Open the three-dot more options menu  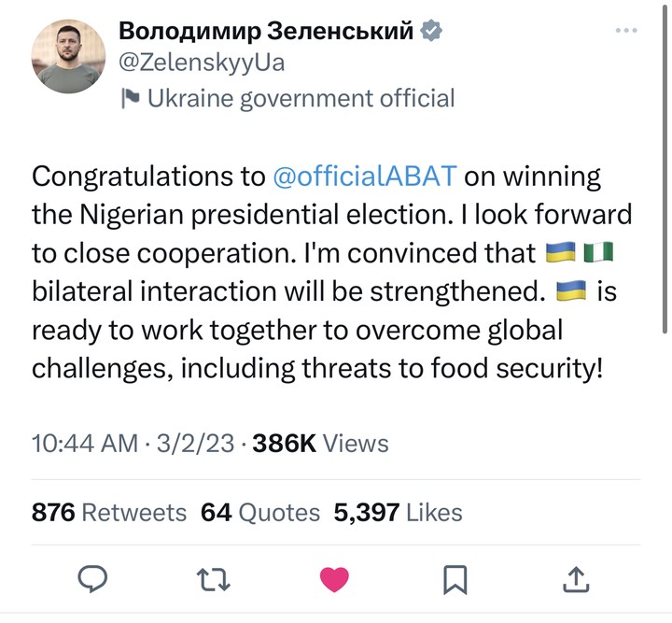(627, 31)
